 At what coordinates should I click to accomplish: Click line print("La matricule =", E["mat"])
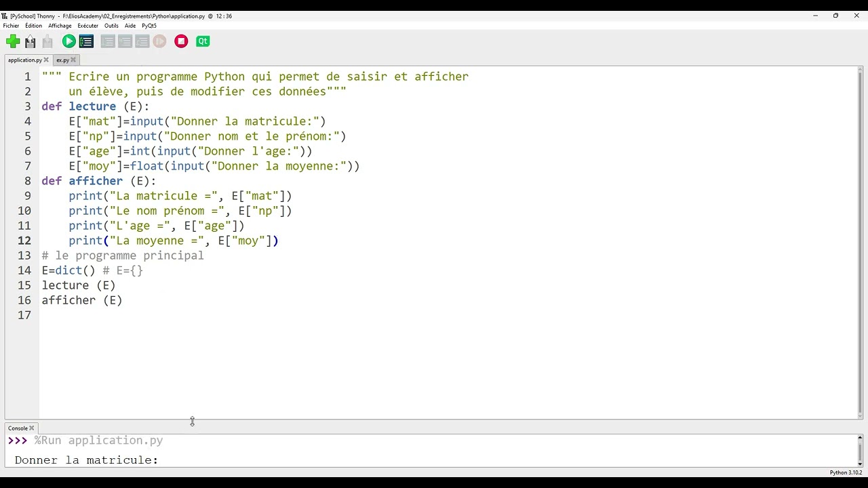click(x=180, y=196)
